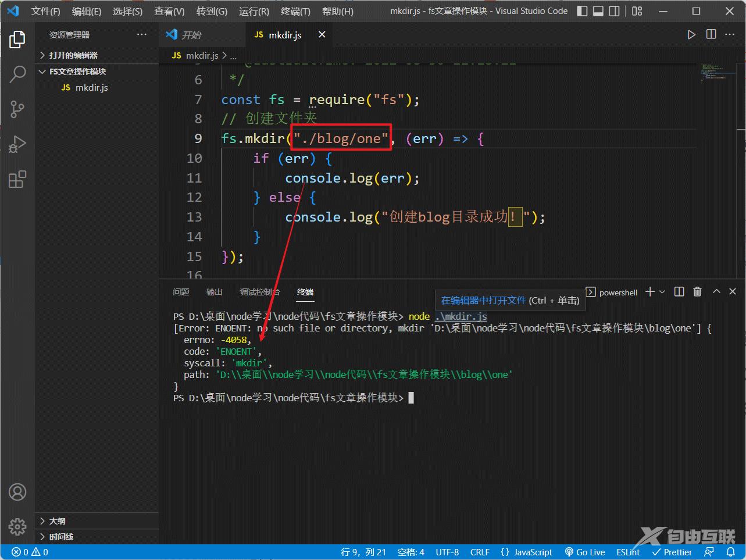Open the Search view in activity bar
This screenshot has height=560, width=746.
click(17, 74)
